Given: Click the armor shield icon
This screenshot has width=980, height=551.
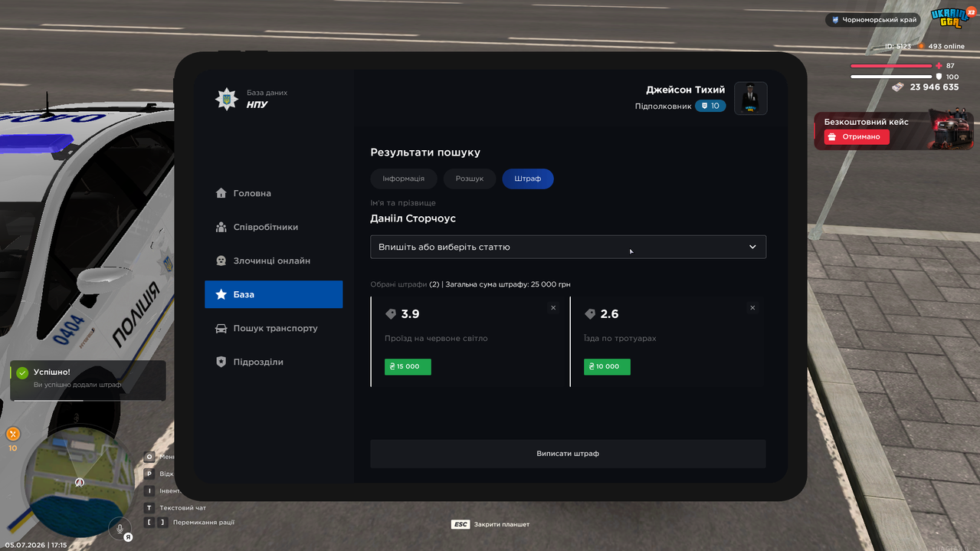Looking at the screenshot, I should click(x=939, y=77).
